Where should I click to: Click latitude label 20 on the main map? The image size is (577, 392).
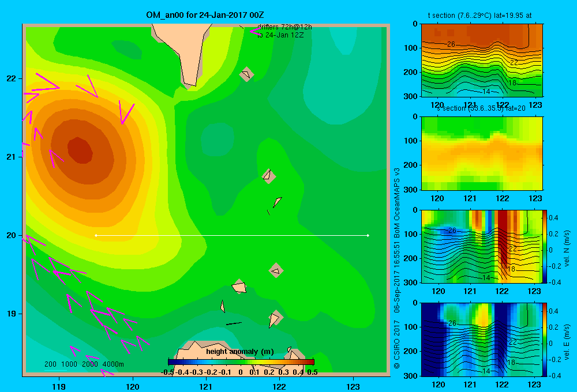click(x=12, y=235)
